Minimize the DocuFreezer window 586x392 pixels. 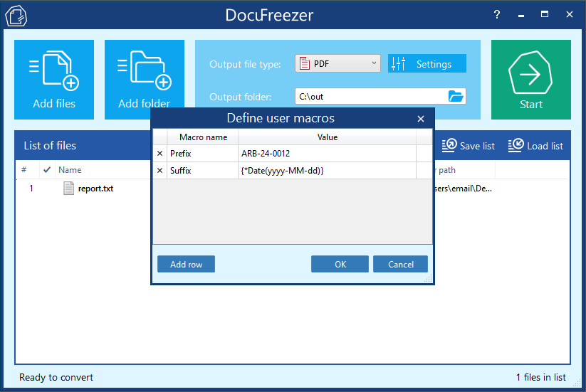521,16
